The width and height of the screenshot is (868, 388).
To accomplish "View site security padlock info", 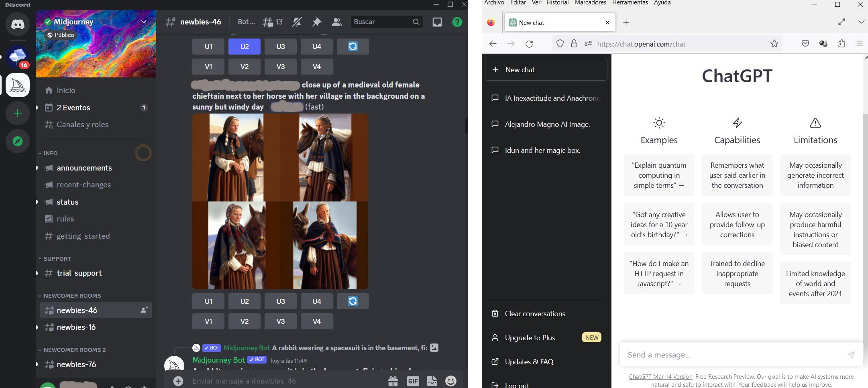I will (x=574, y=44).
